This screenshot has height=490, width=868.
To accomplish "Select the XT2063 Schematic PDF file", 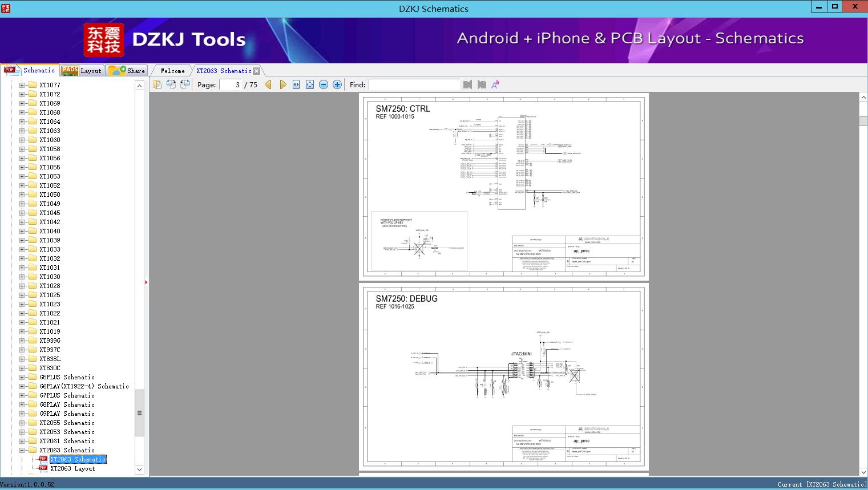I will [78, 459].
